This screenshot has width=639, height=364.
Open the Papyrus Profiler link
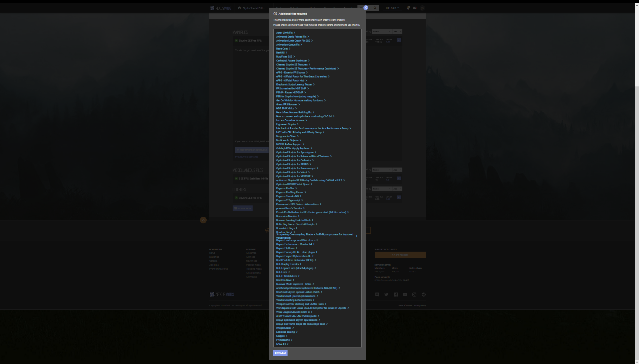[285, 188]
